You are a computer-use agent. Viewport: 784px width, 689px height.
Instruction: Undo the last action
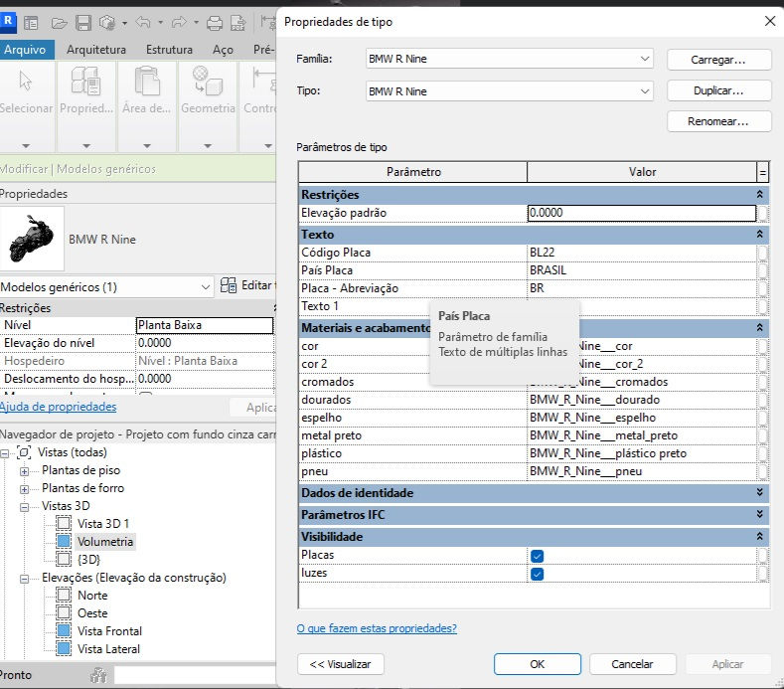click(143, 22)
